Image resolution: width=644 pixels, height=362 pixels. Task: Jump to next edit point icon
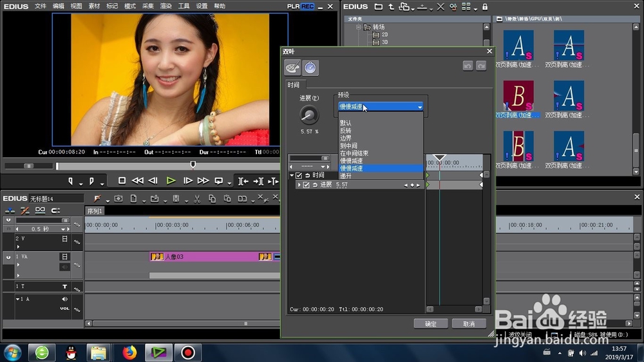tap(258, 181)
